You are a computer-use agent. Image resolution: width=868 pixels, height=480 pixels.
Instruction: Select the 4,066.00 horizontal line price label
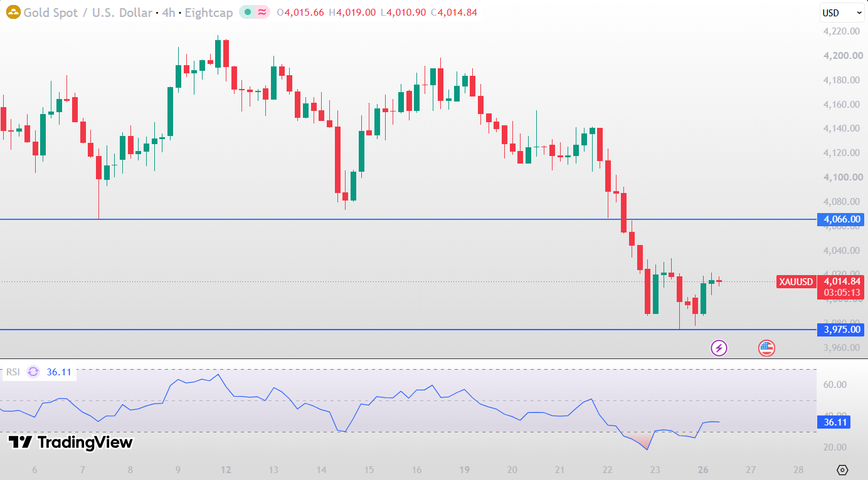841,219
